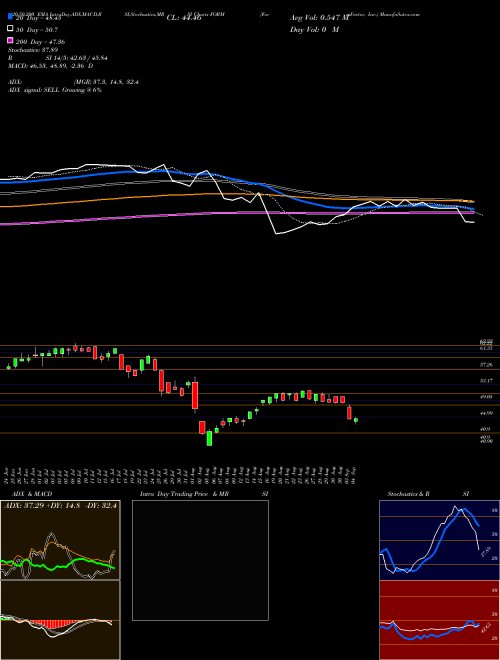Click the magenta 200 Day legend swatch
Image resolution: width=500 pixels, height=660 pixels.
pyautogui.click(x=10, y=40)
